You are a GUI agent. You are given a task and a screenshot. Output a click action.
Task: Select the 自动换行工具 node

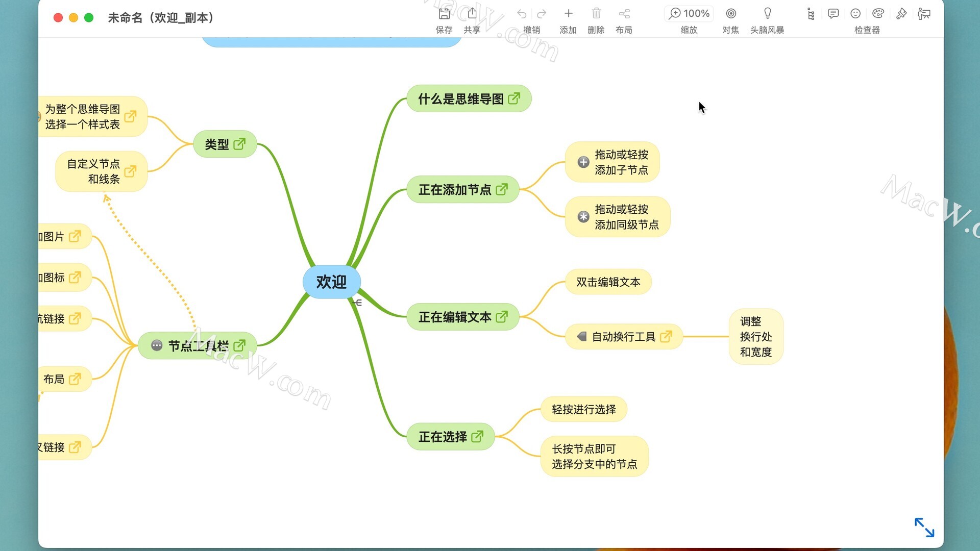point(623,337)
